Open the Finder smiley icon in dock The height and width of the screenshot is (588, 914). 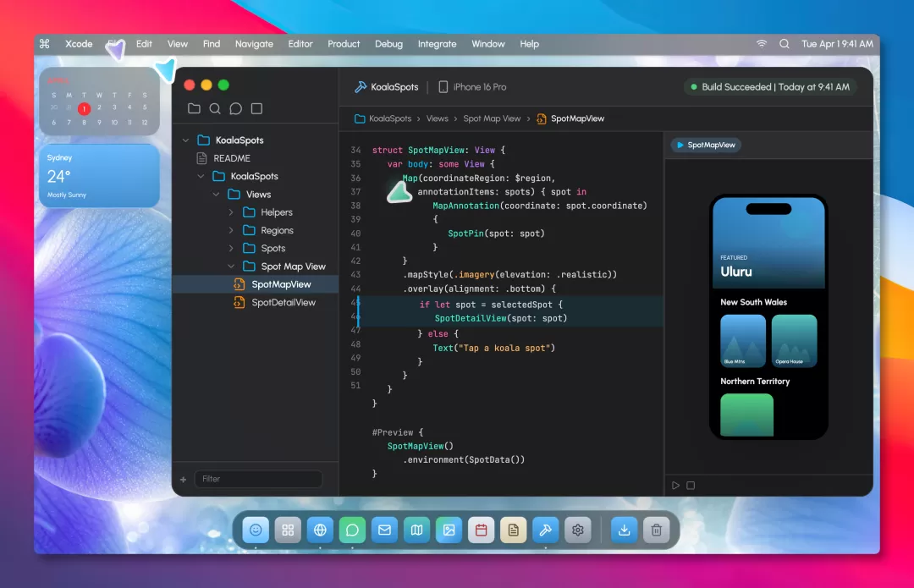[256, 530]
